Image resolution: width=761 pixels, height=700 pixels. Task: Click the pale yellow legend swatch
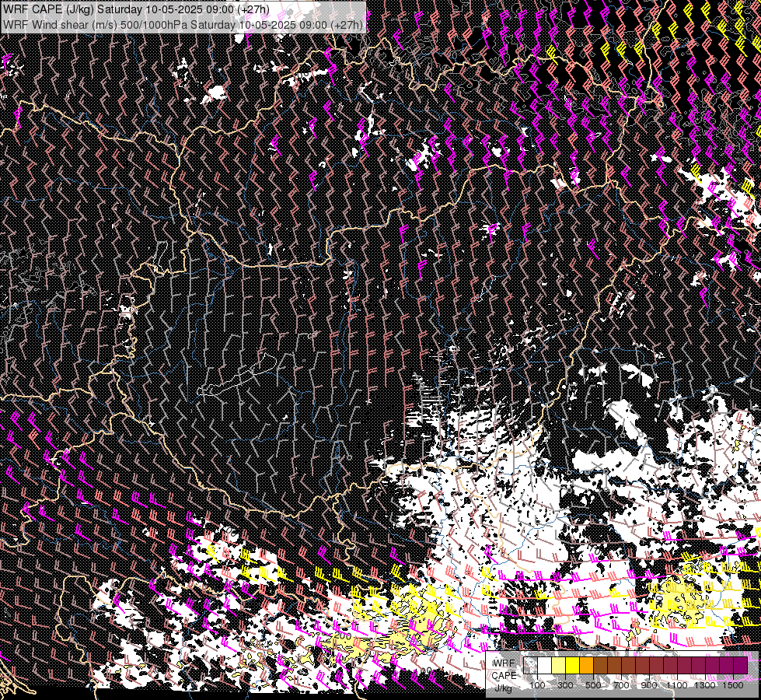(559, 665)
